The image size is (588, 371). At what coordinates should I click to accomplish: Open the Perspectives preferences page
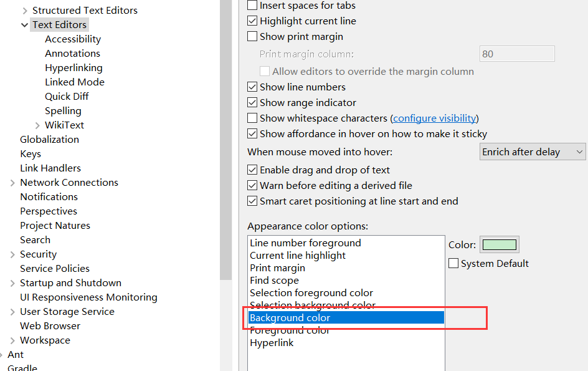click(49, 211)
